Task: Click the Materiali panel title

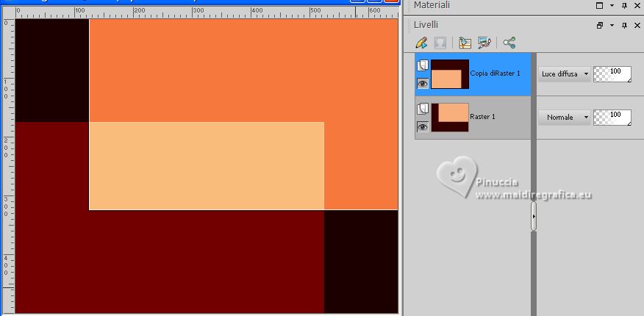Action: click(x=432, y=5)
